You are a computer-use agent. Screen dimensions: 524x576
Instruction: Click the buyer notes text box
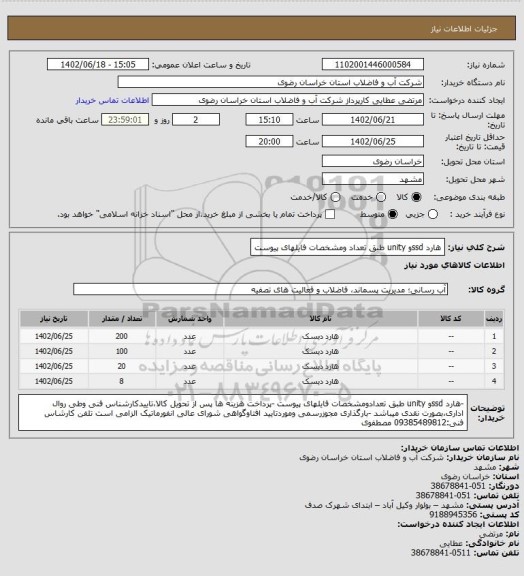pyautogui.click(x=243, y=413)
